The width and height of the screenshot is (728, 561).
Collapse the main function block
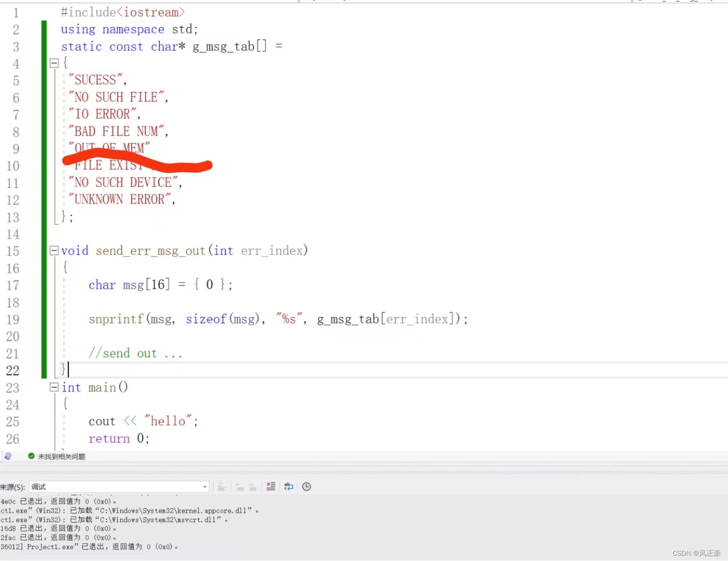(54, 387)
